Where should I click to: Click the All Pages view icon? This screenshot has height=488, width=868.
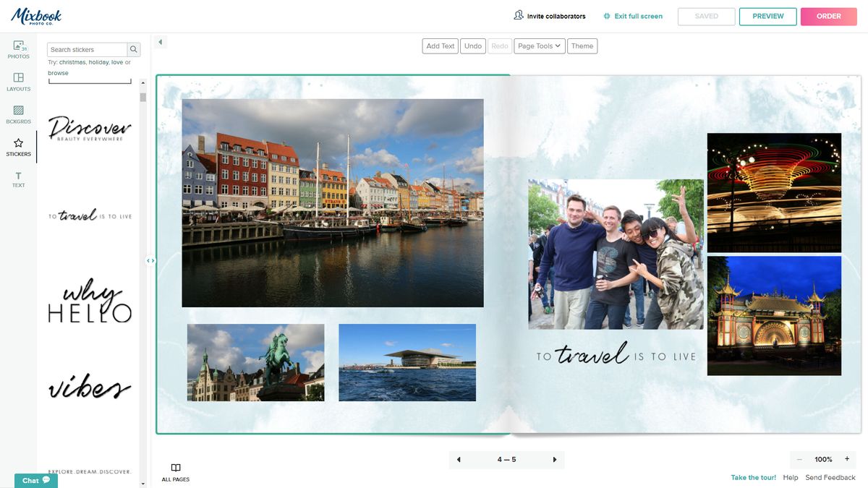pos(175,468)
